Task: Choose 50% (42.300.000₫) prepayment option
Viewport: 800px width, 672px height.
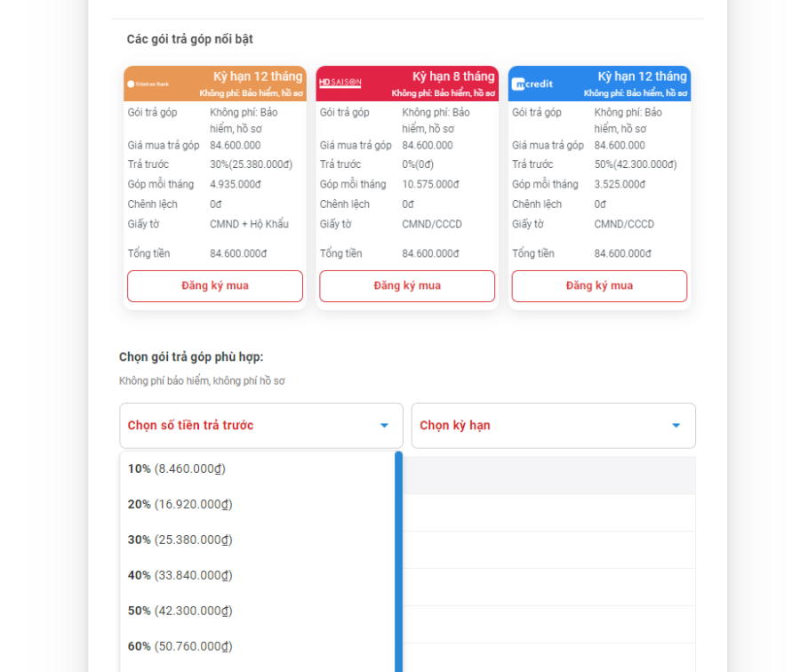Action: click(x=180, y=611)
